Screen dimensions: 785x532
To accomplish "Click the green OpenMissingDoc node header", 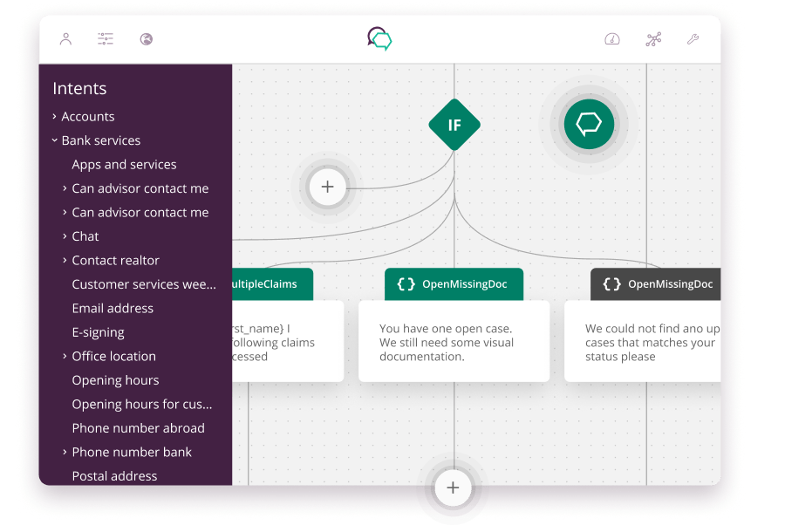I will [x=454, y=284].
